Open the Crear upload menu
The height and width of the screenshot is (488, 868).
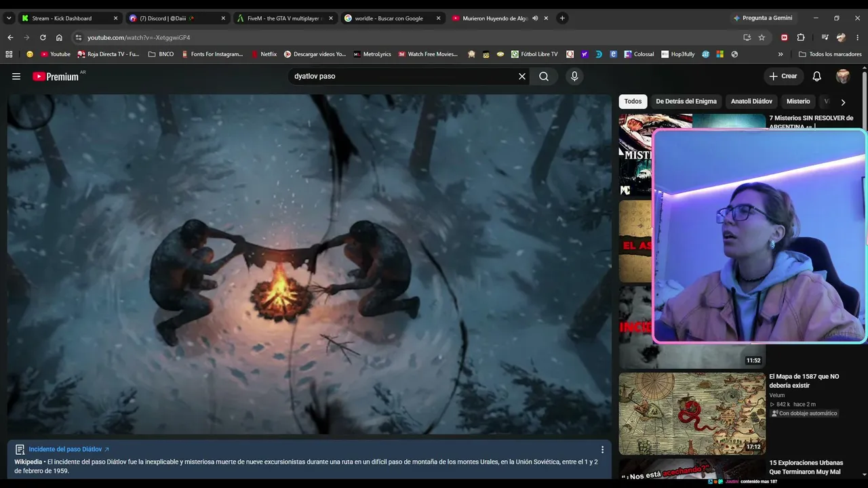point(783,77)
